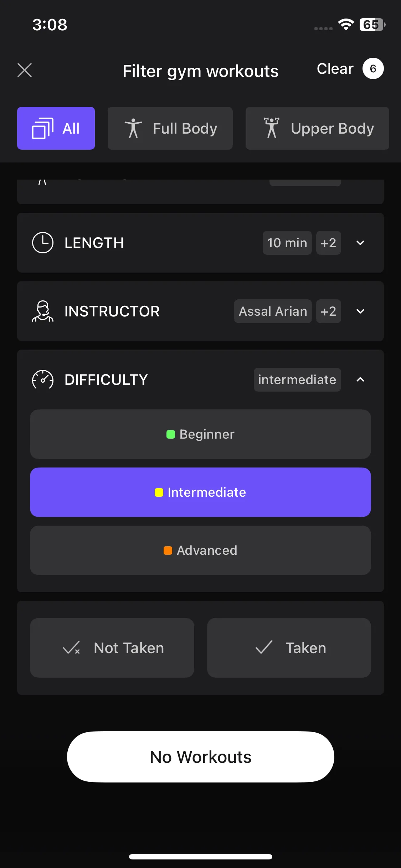Tap the Full Body figure icon
The image size is (401, 868).
[x=133, y=128]
